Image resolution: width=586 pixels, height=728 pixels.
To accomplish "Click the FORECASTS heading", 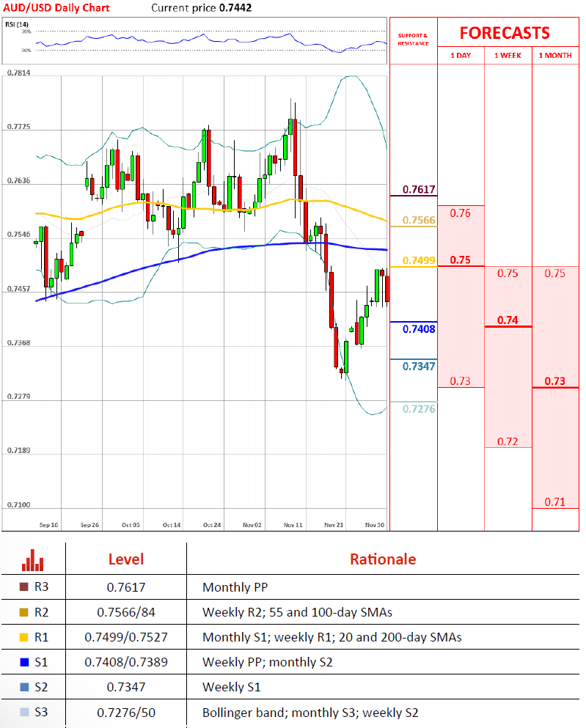I will click(504, 33).
